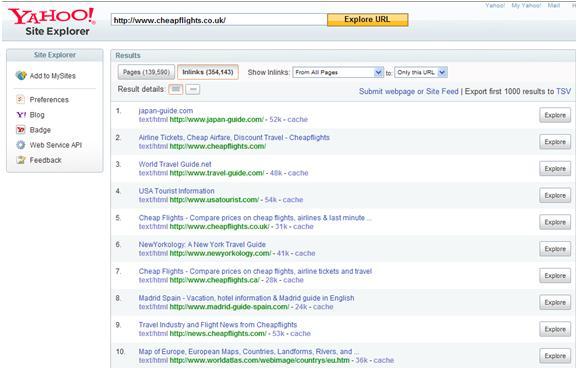Explore the news.cheapflights.com result
This screenshot has height=369, width=577.
(x=555, y=329)
